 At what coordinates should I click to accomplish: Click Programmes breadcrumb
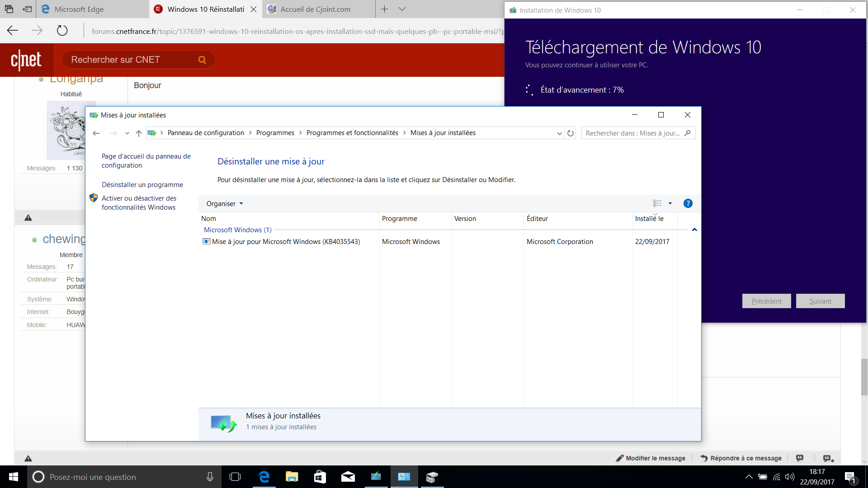pyautogui.click(x=275, y=133)
